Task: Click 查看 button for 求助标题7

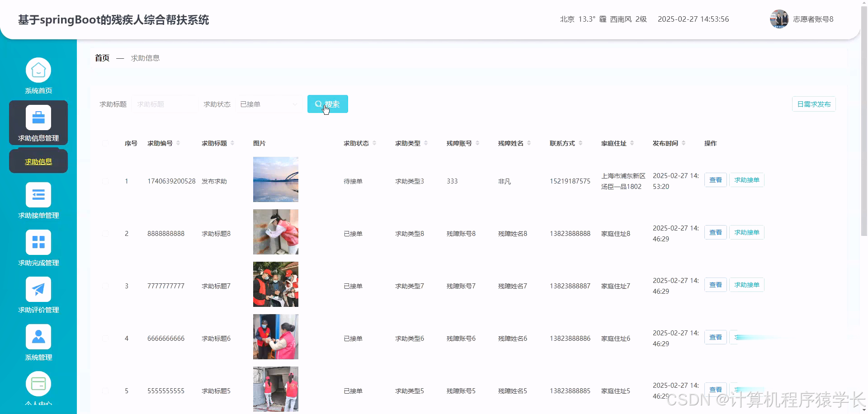Action: click(715, 284)
